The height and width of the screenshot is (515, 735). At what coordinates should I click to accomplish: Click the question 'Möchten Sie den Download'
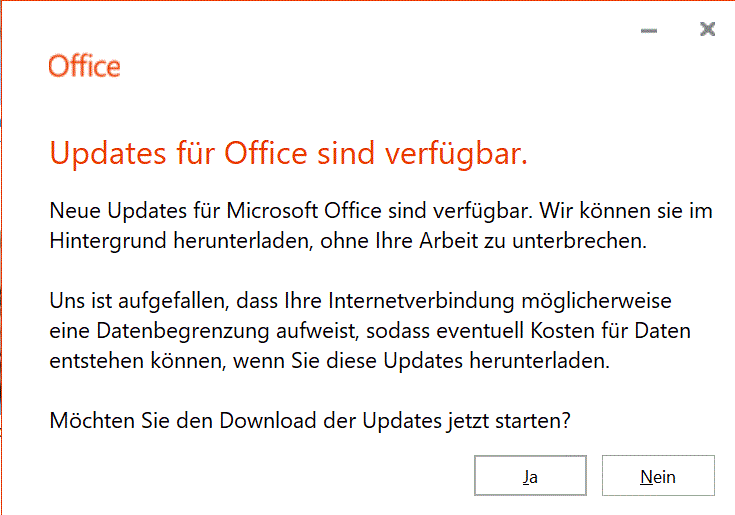click(x=310, y=421)
